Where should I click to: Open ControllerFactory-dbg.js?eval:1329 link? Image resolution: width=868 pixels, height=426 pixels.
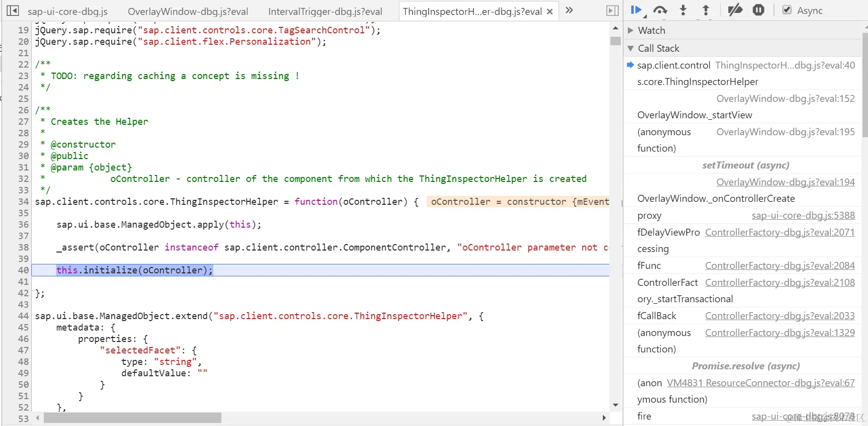tap(780, 333)
